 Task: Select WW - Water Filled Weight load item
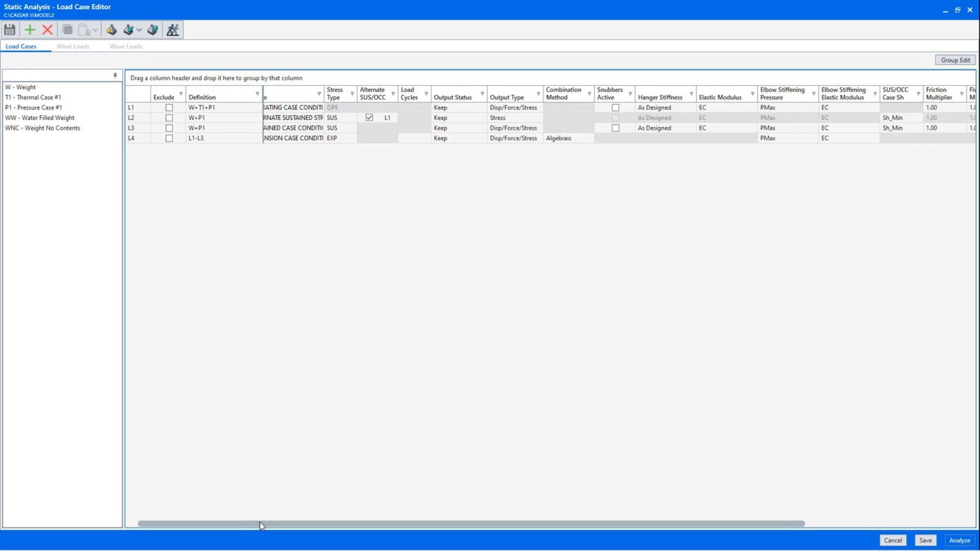tap(40, 118)
